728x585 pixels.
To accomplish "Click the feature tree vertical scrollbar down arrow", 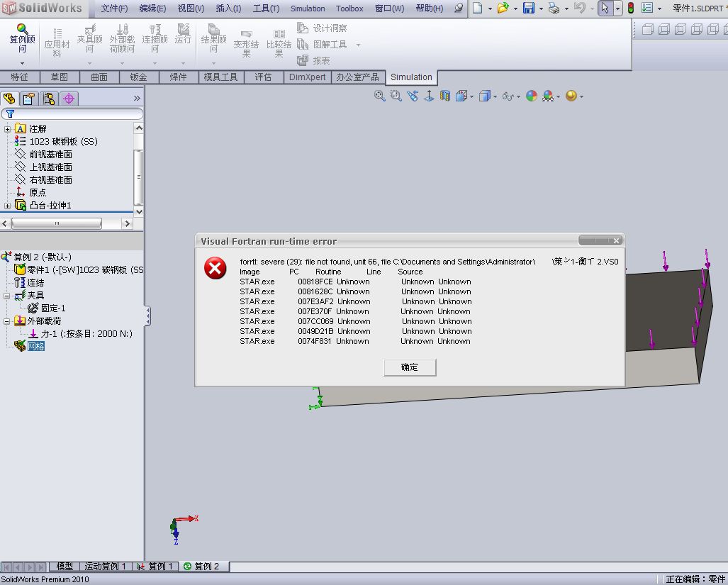I will [x=138, y=212].
